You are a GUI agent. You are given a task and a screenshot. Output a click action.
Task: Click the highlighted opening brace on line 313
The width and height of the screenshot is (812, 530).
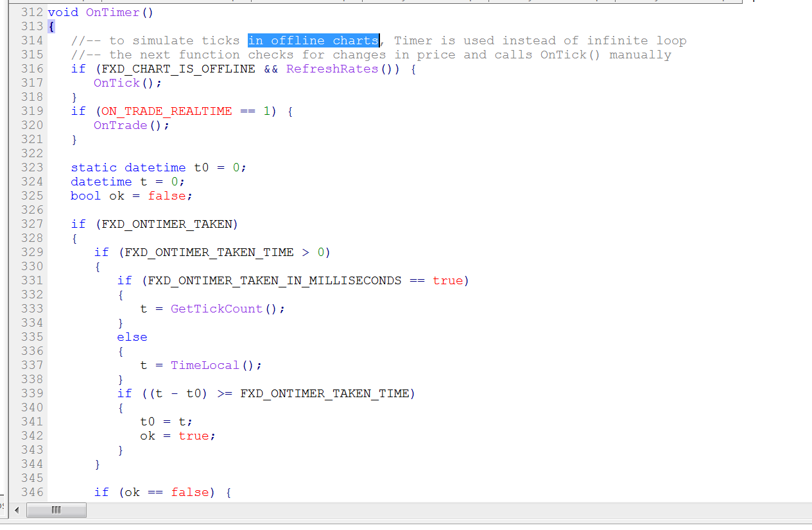51,26
